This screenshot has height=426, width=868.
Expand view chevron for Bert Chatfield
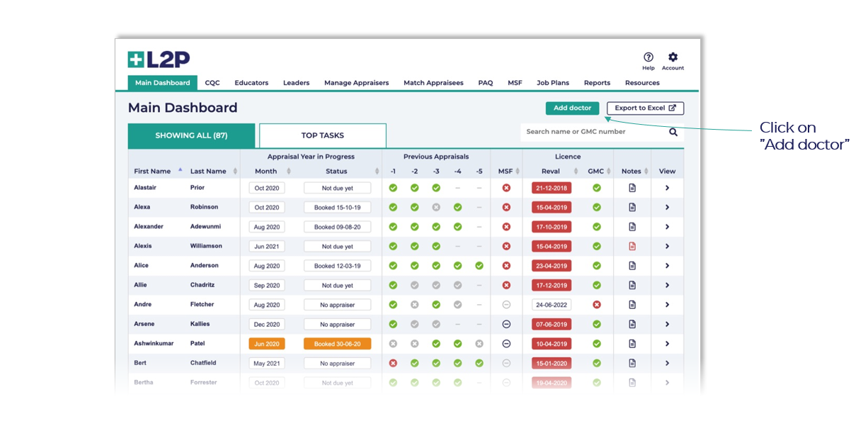667,363
